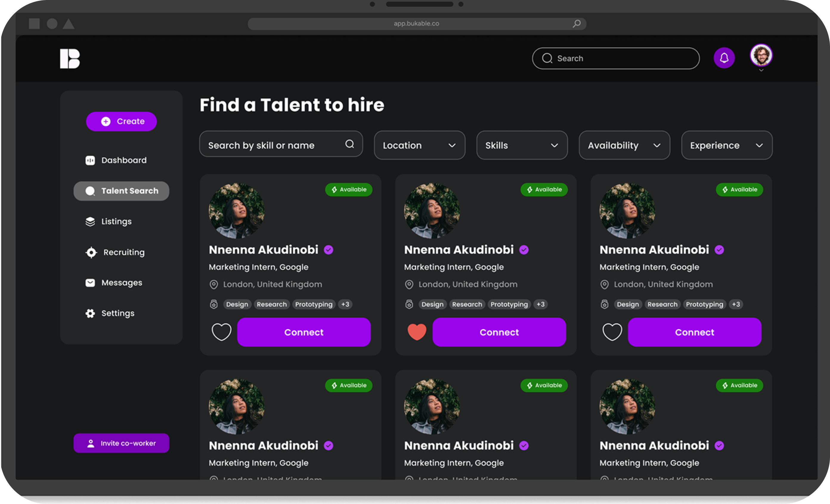Expand the Location filter dropdown
This screenshot has width=830, height=504.
419,145
